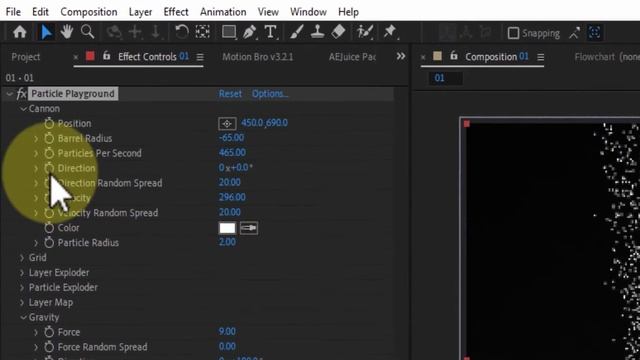Expand the Layer Exploder group
This screenshot has width=640, height=360.
coord(22,273)
